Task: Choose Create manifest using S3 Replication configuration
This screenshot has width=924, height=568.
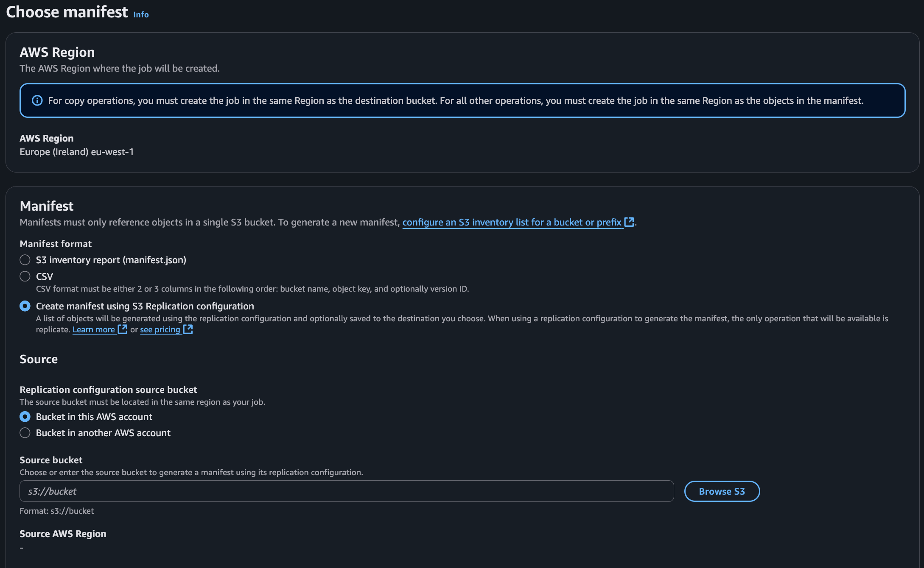Action: click(25, 306)
